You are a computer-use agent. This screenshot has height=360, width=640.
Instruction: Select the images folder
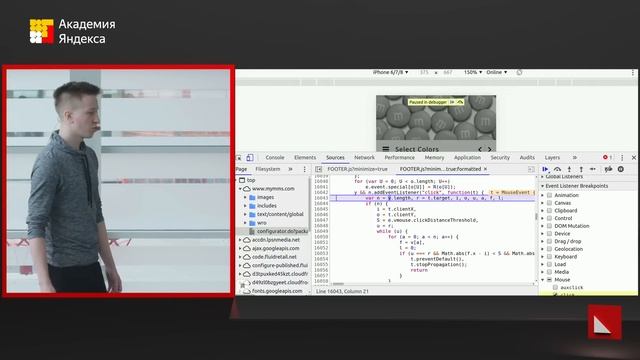coord(265,197)
